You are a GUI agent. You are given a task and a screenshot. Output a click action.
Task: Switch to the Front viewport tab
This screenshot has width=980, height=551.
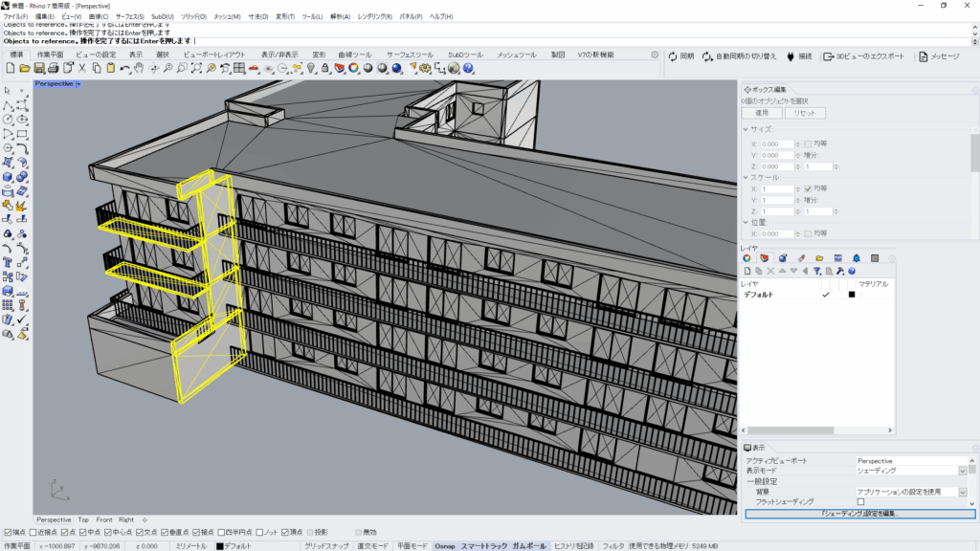click(x=103, y=519)
